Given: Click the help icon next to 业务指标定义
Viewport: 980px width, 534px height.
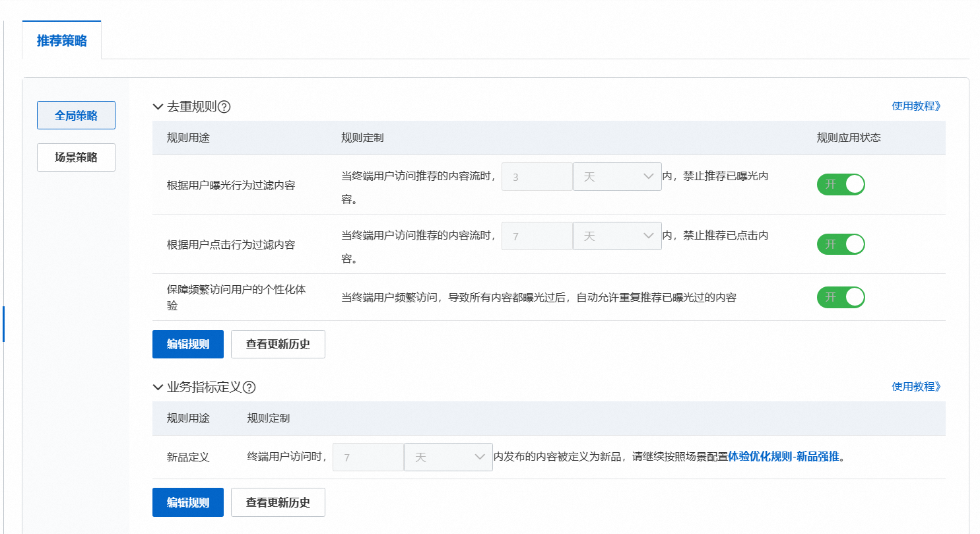Looking at the screenshot, I should pos(249,387).
